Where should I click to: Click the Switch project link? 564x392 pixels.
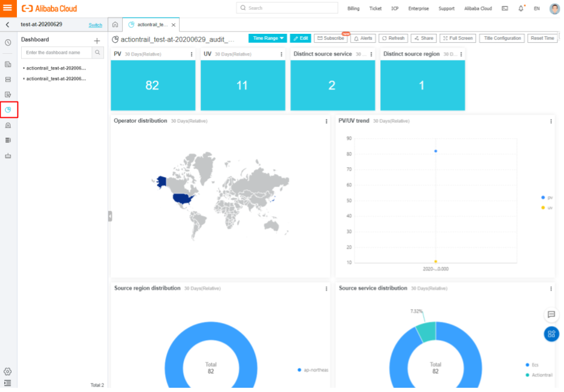click(x=96, y=25)
